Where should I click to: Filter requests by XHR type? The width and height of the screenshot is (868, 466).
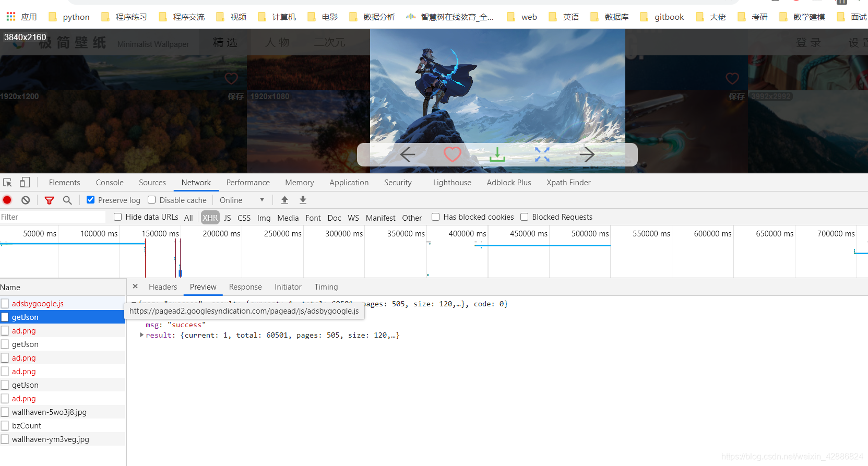(x=210, y=218)
